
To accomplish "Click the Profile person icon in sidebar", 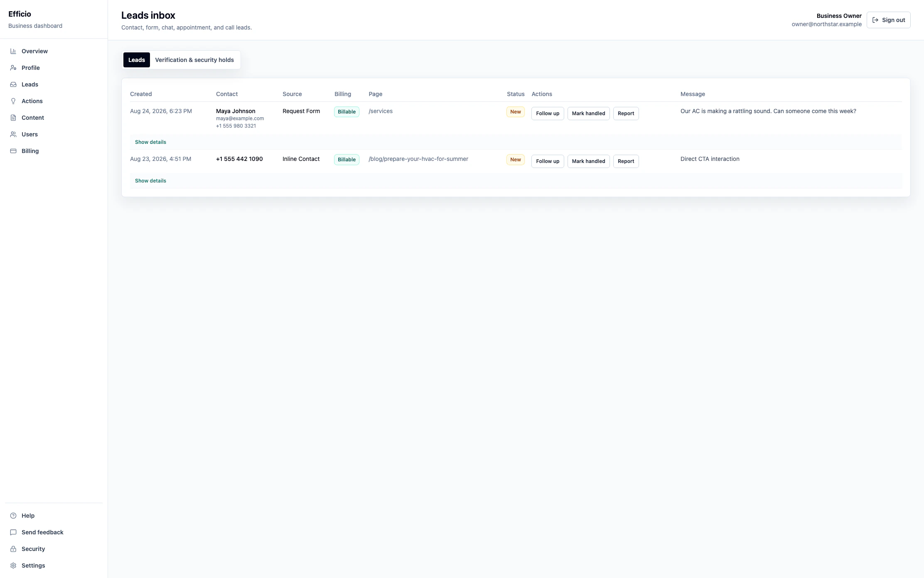I will tap(13, 68).
